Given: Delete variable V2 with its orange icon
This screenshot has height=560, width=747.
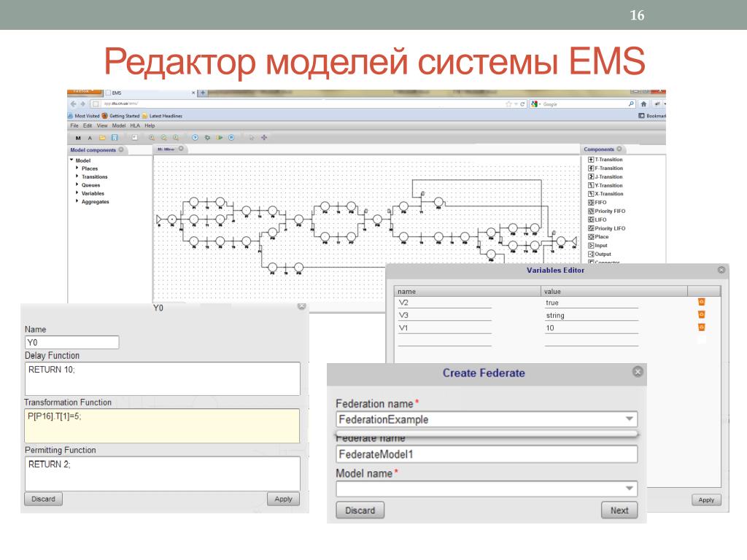Looking at the screenshot, I should point(701,302).
